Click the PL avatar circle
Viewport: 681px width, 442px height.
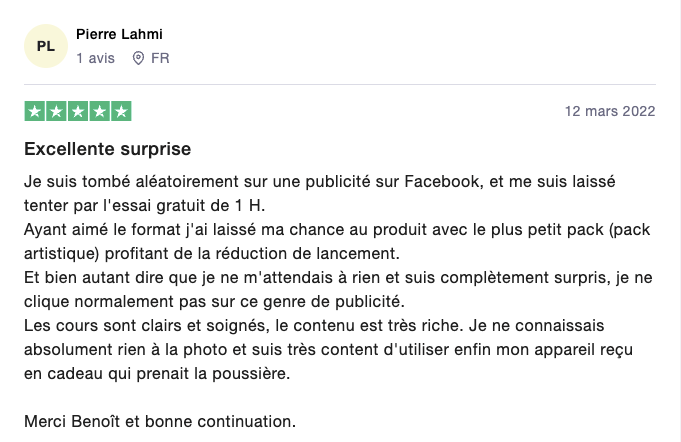pyautogui.click(x=46, y=46)
